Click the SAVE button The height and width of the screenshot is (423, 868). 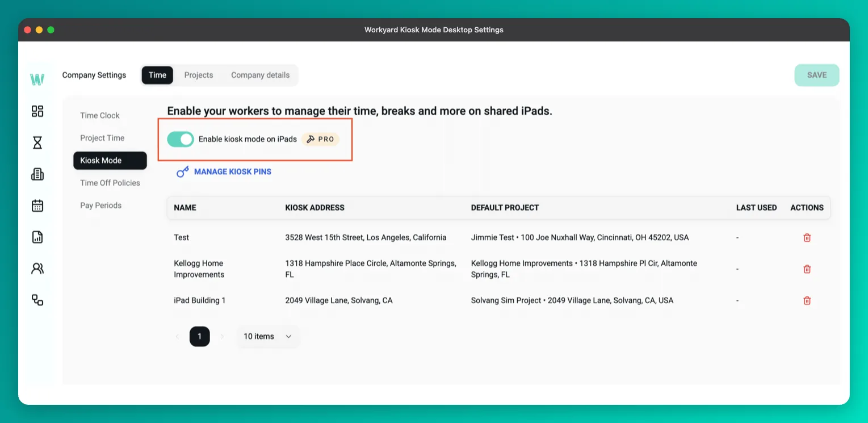pos(817,75)
